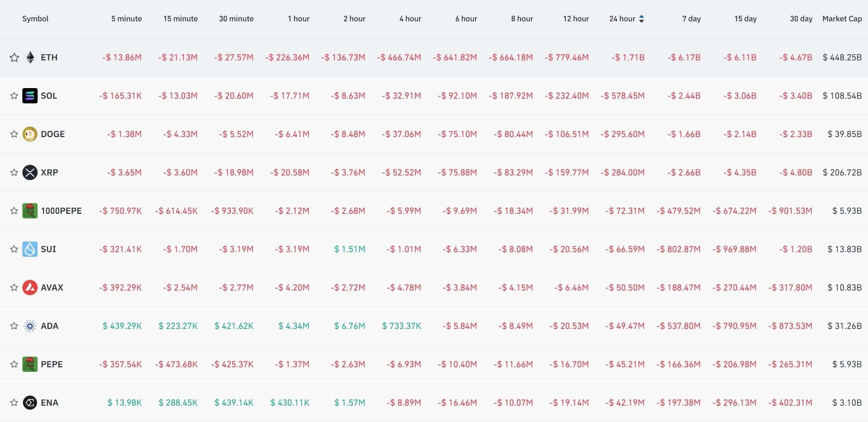The image size is (868, 422).
Task: Click the ETH Ethereum coin icon
Action: tap(30, 58)
